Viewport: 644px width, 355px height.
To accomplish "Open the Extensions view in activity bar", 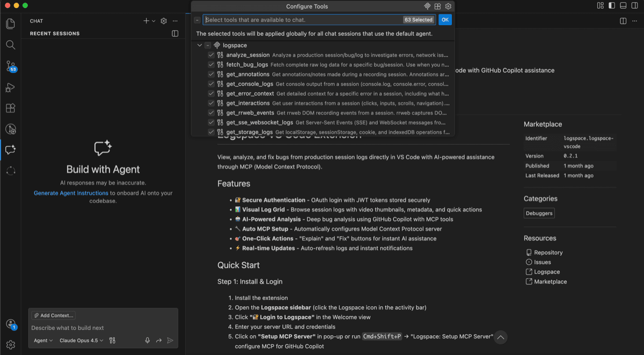I will pos(10,108).
